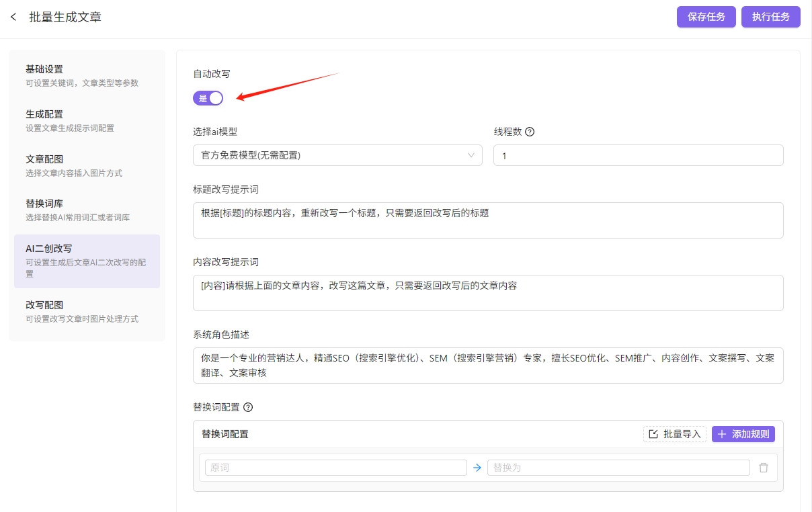Click the 原词 input field

[x=335, y=468]
